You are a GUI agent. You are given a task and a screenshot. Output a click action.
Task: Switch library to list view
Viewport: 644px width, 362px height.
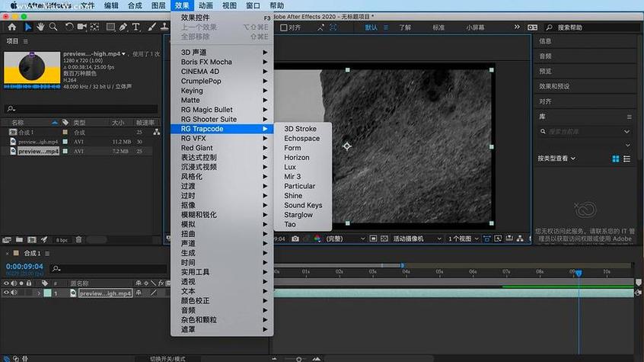(626, 159)
